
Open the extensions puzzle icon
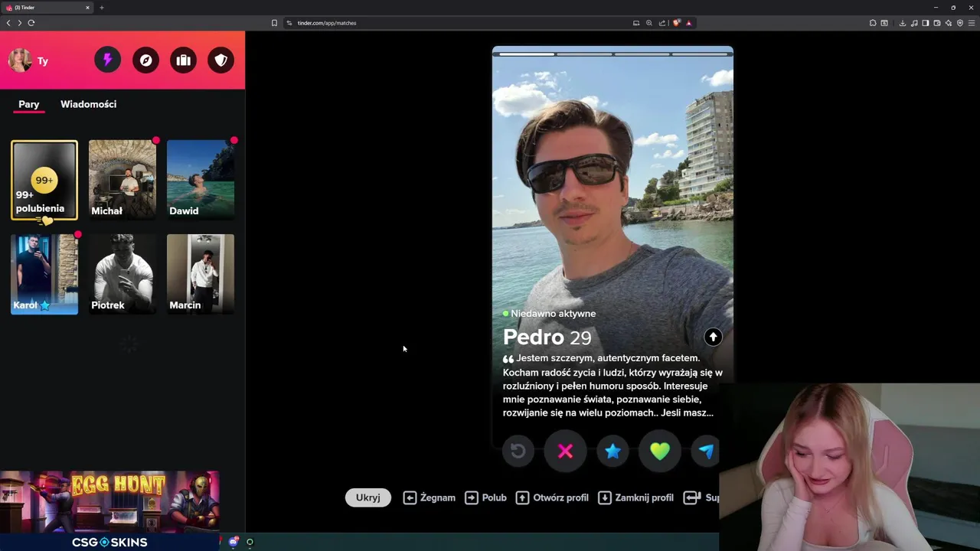873,23
